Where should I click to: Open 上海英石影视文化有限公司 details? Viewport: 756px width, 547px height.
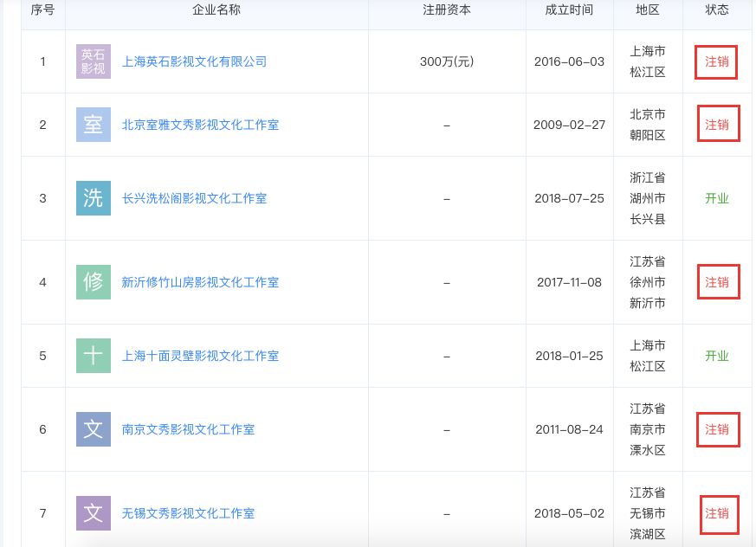[194, 61]
